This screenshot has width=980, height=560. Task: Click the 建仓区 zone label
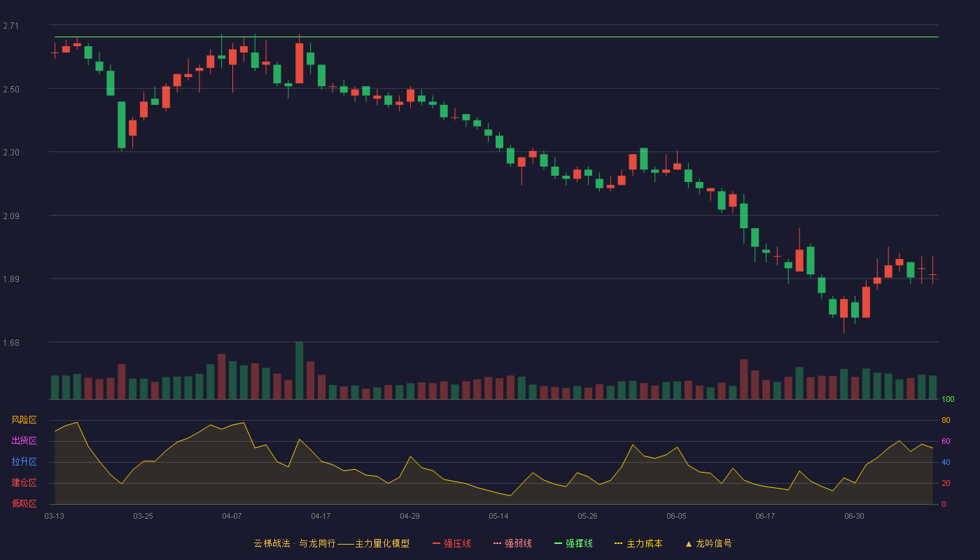(x=24, y=483)
